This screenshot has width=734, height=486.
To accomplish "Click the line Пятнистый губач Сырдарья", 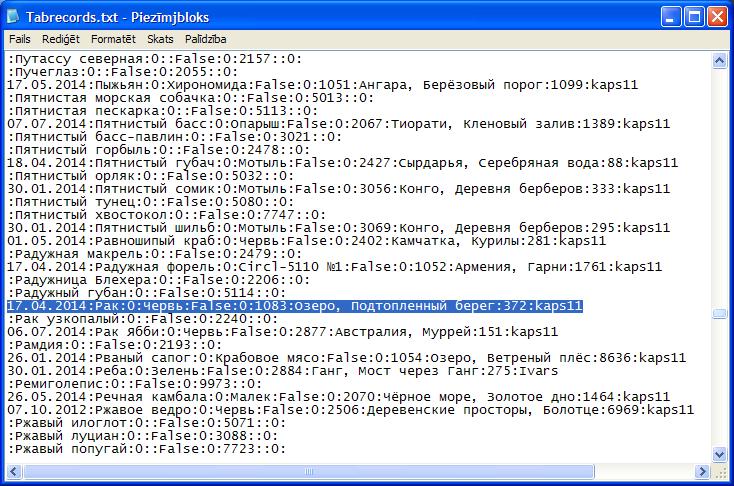I will 343,163.
